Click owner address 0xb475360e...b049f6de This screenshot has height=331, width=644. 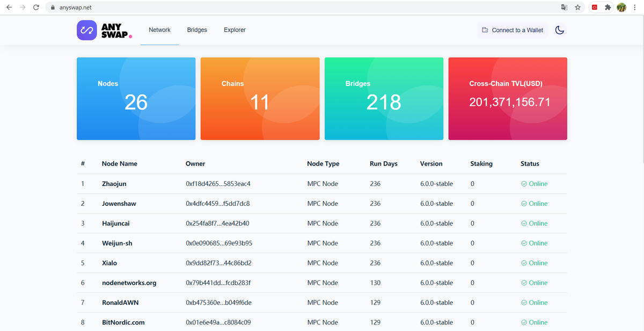[x=218, y=303]
